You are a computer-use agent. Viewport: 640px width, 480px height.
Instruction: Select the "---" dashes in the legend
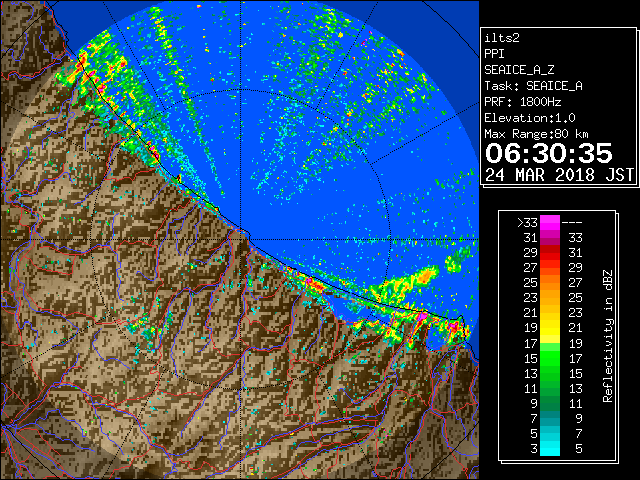[x=572, y=223]
